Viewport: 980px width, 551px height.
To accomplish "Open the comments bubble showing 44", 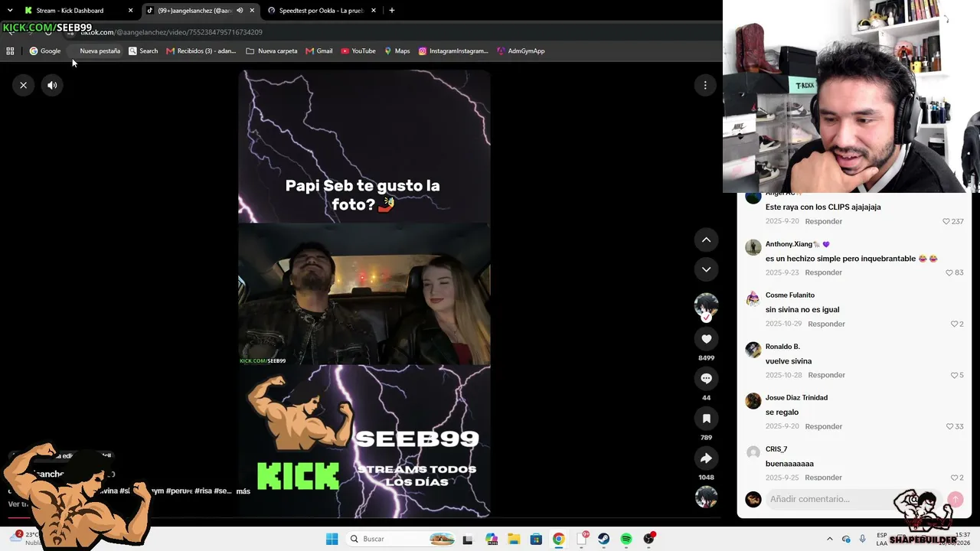I will point(706,379).
